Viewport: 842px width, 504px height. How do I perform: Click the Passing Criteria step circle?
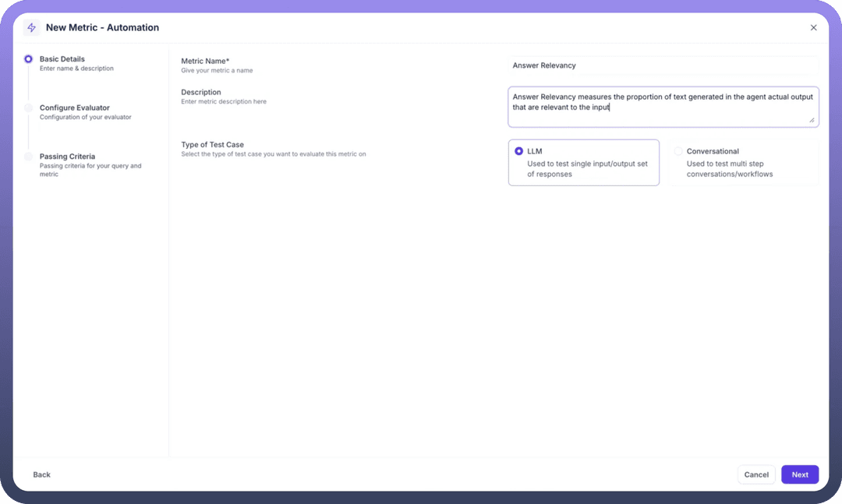coord(29,157)
